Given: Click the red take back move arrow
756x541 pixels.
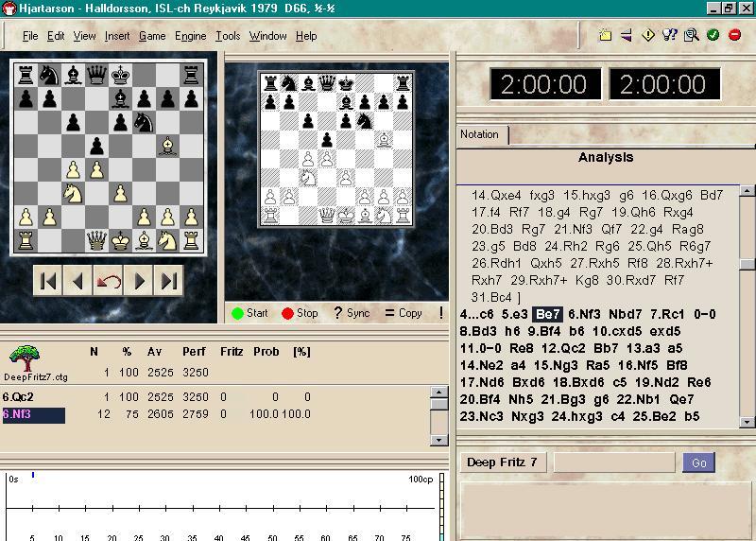Looking at the screenshot, I should pos(109,281).
